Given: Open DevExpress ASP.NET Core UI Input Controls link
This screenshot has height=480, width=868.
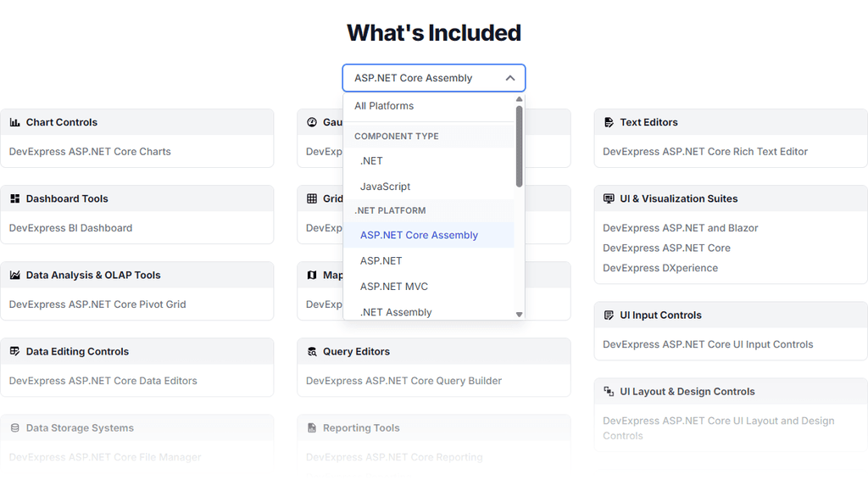Looking at the screenshot, I should 708,344.
